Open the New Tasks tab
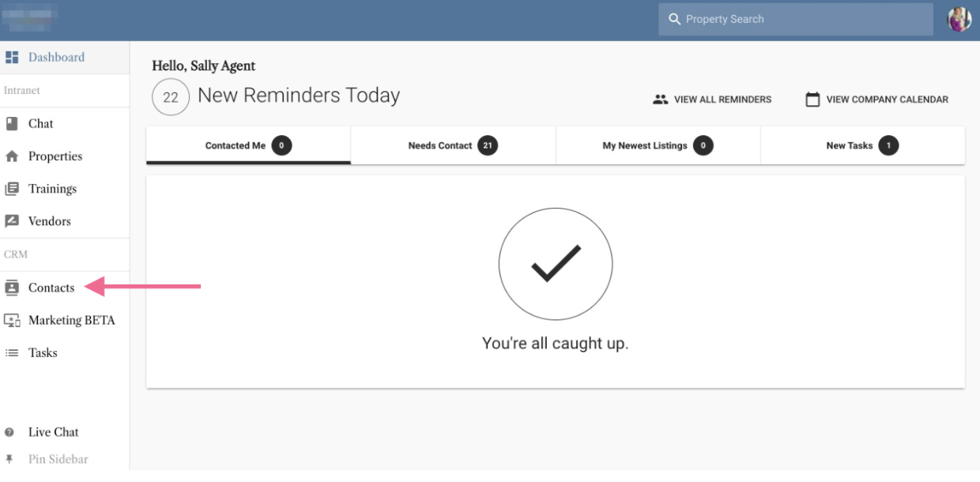Screen dimensions: 980x482 (x=862, y=145)
